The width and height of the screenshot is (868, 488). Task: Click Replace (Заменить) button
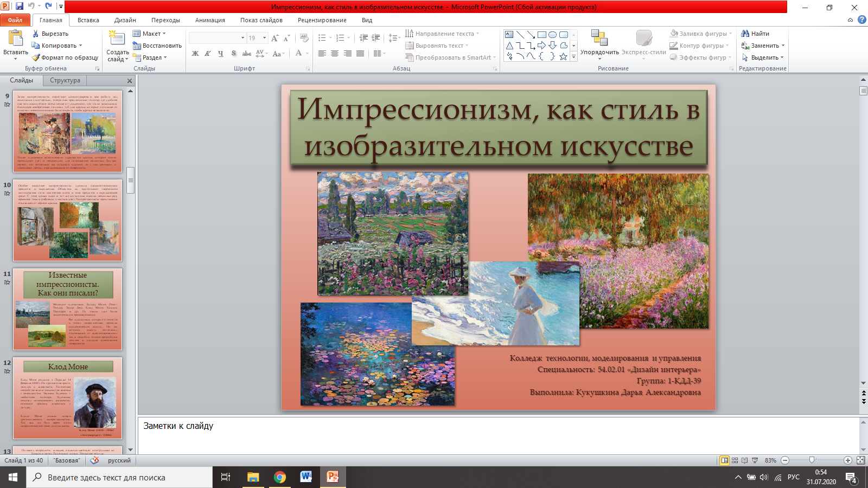[763, 46]
